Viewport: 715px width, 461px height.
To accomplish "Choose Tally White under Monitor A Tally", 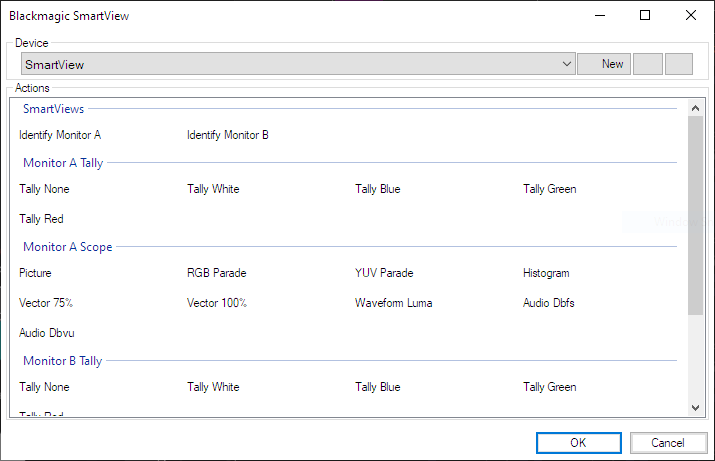I will click(x=213, y=189).
